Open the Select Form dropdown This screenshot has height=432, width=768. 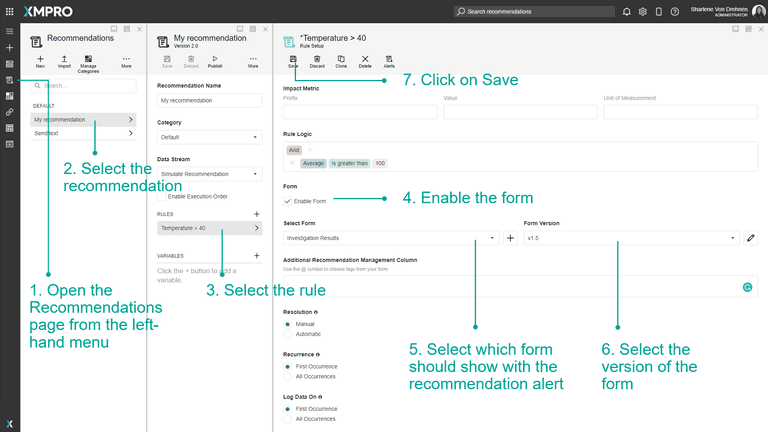391,238
